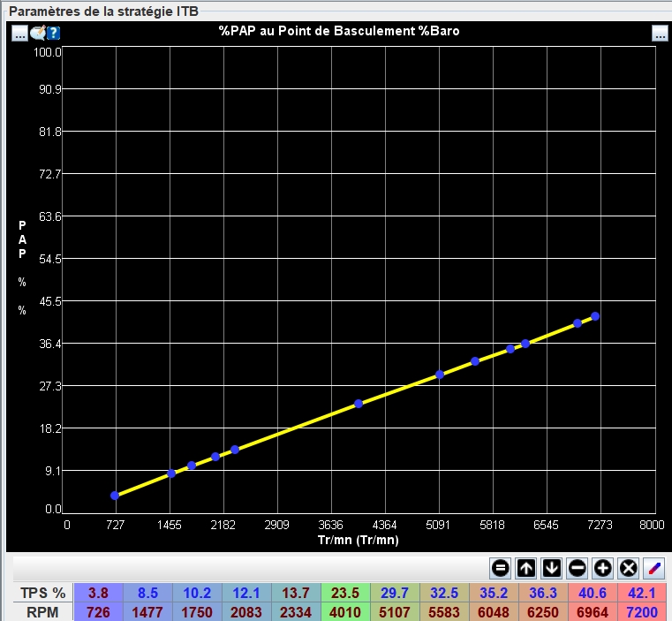Open the blue question mark help icon
Screen dimensions: 672x621
[x=53, y=34]
